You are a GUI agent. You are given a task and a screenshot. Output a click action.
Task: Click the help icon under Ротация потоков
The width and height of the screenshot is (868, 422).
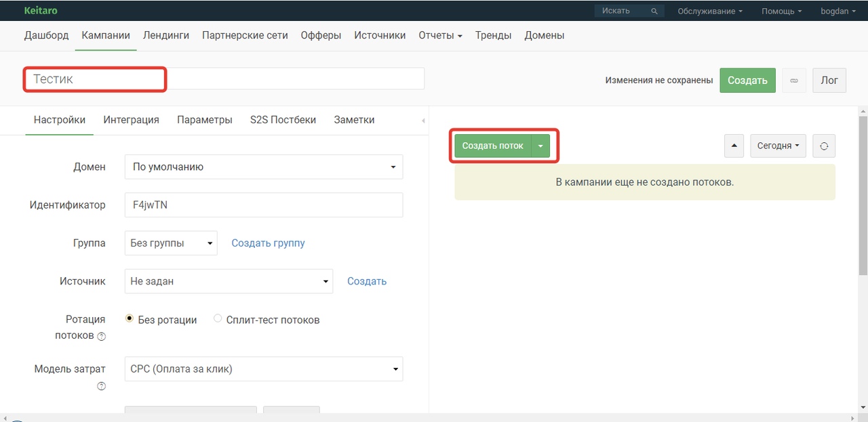click(102, 337)
